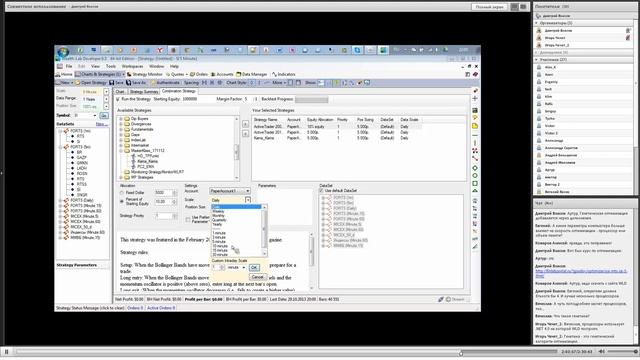Viewport: 640px width, 360px height.
Task: Select the Fixed Dollar radio button
Action: 122,193
